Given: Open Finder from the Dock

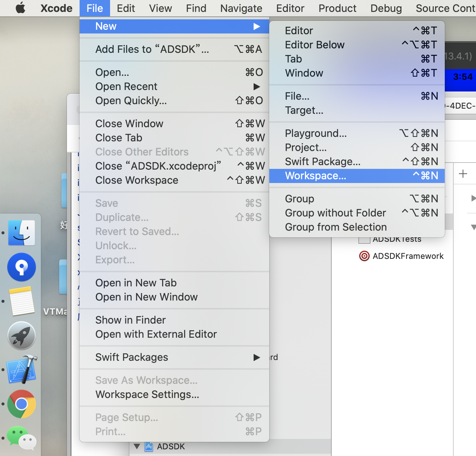Looking at the screenshot, I should pyautogui.click(x=22, y=233).
